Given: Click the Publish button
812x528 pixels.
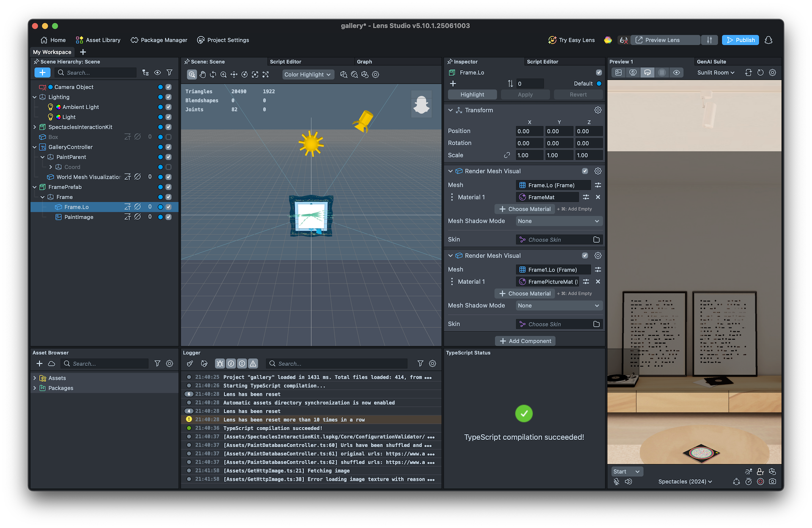Looking at the screenshot, I should coord(740,40).
